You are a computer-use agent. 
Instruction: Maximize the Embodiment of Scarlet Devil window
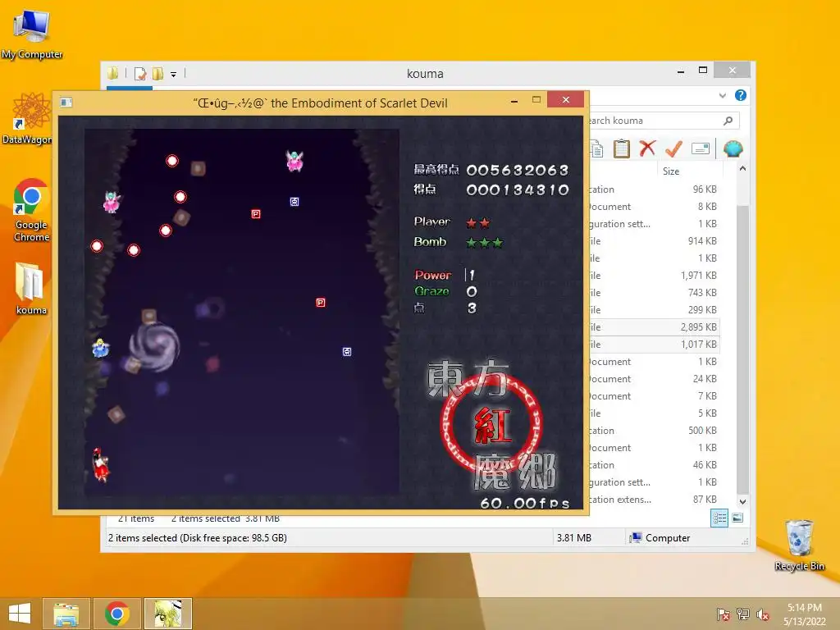(x=536, y=100)
